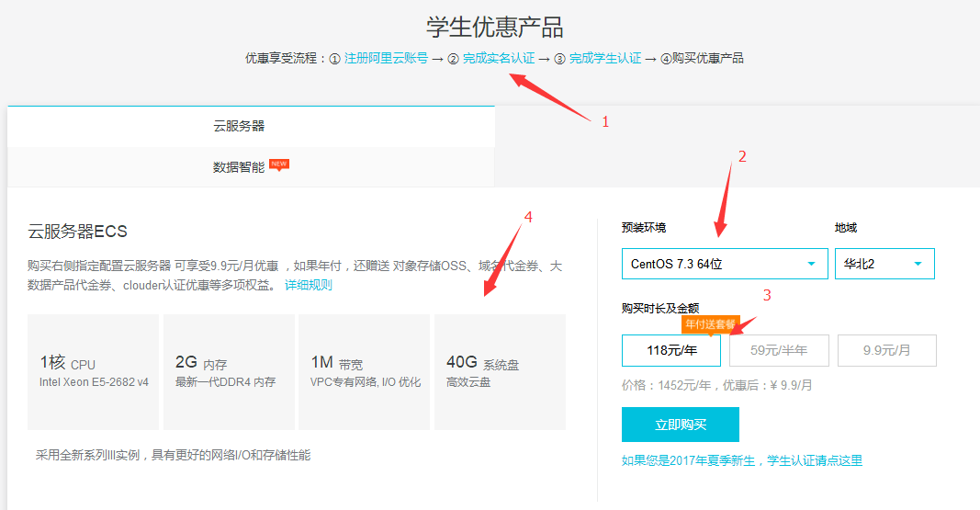Click the arrow in 预装环境 dropdown
Screen dimensions: 980x510
(x=811, y=264)
